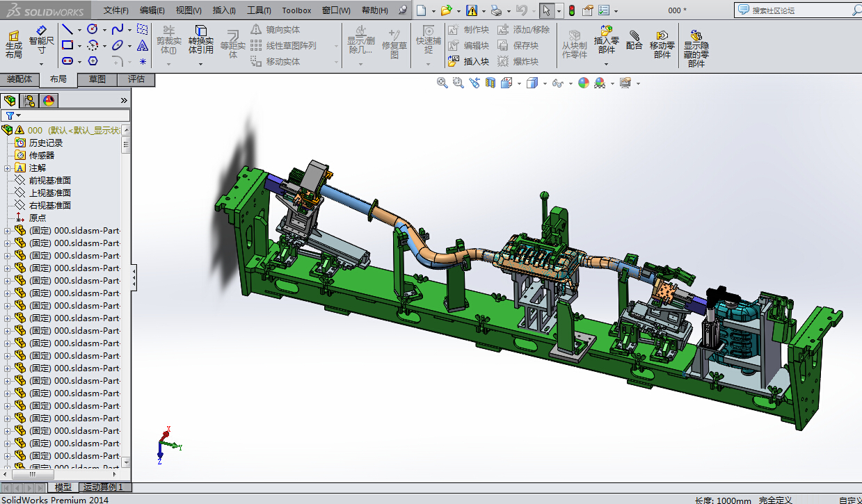Viewport: 862px width, 504px height.
Task: Click the 生成布局 (Create Layout) tool
Action: click(13, 44)
